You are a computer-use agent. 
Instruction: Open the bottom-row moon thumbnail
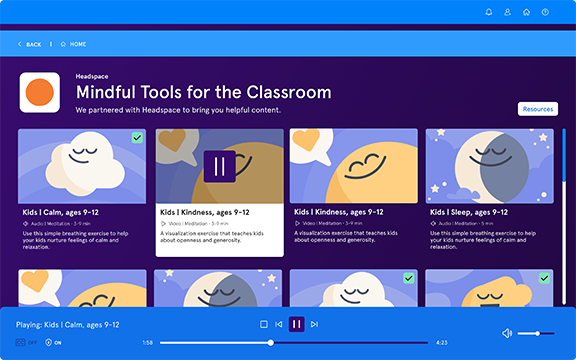[218, 288]
